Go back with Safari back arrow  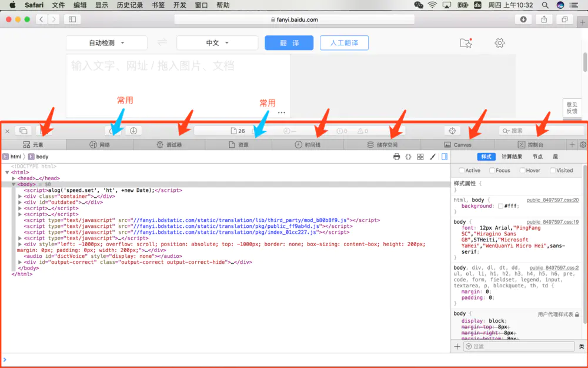tap(41, 19)
